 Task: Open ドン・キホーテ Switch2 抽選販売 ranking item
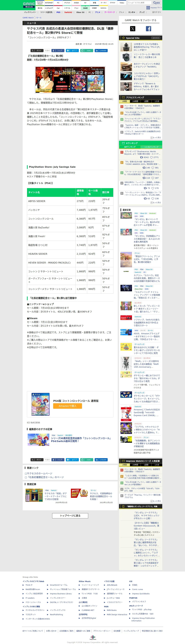(142, 107)
